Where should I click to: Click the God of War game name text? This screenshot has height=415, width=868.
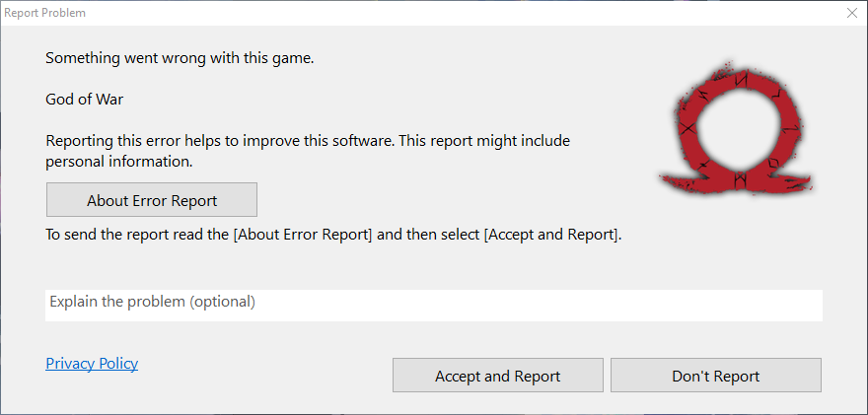coord(84,100)
